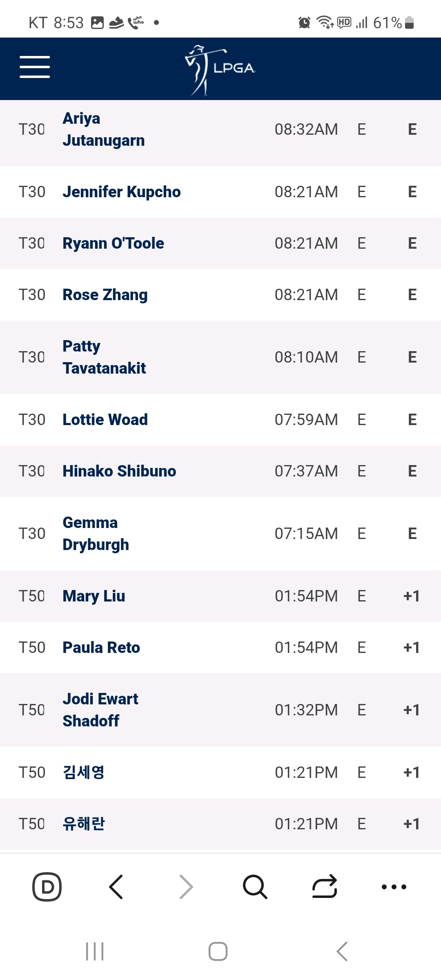The height and width of the screenshot is (980, 441).
Task: Open the browser tabs D icon
Action: (x=47, y=887)
